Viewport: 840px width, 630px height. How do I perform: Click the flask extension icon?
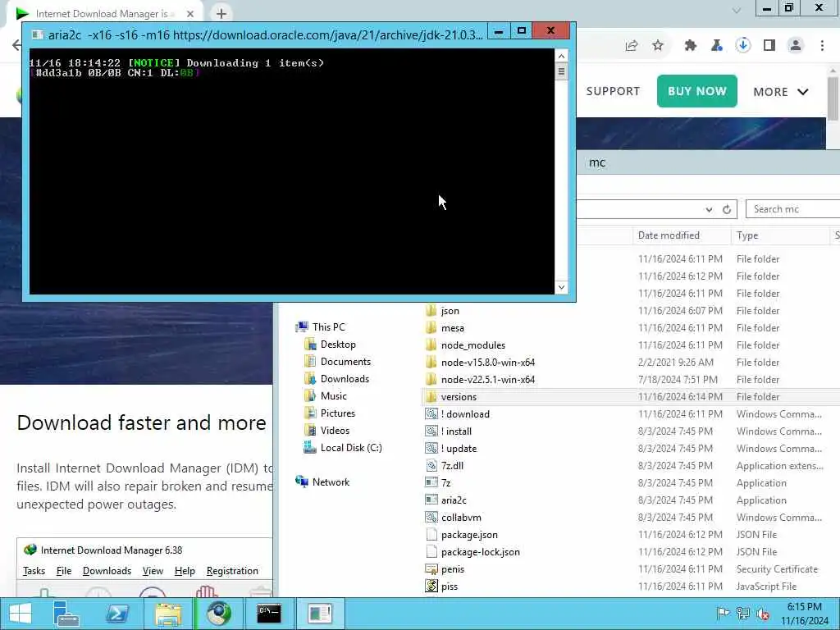(x=716, y=46)
